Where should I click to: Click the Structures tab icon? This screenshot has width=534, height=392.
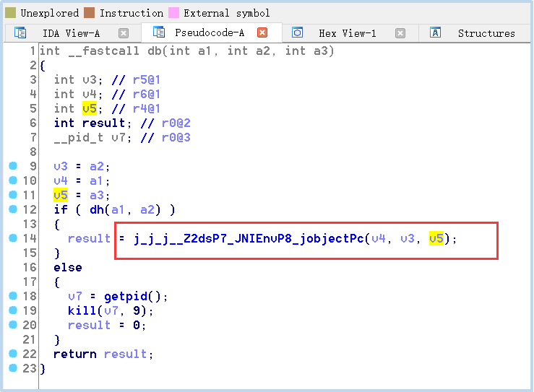click(x=435, y=32)
